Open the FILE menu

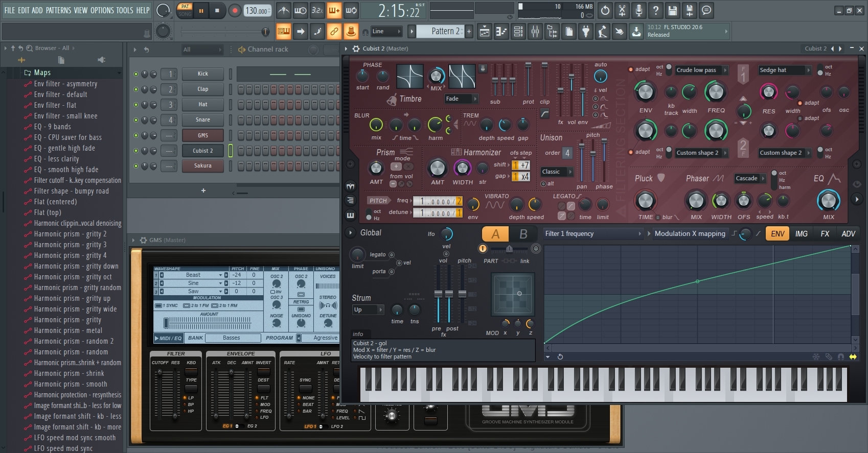pyautogui.click(x=10, y=10)
